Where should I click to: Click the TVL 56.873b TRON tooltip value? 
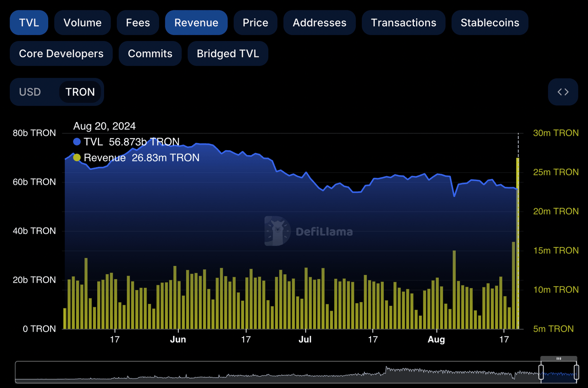(x=126, y=142)
